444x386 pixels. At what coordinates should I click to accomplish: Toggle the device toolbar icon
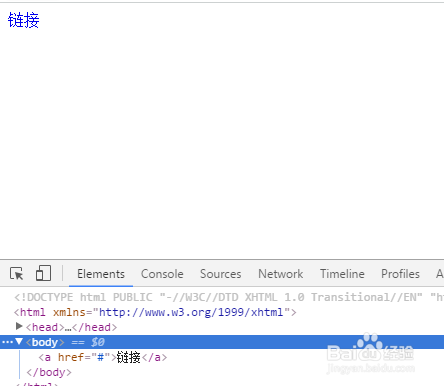point(43,273)
